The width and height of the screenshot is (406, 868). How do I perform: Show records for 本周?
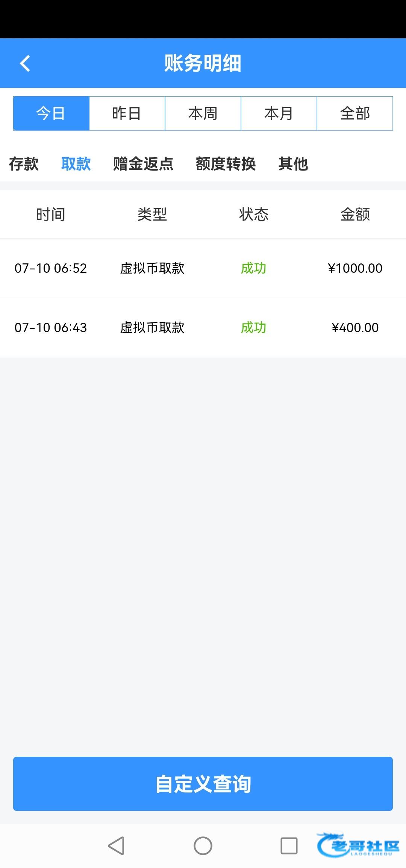203,113
